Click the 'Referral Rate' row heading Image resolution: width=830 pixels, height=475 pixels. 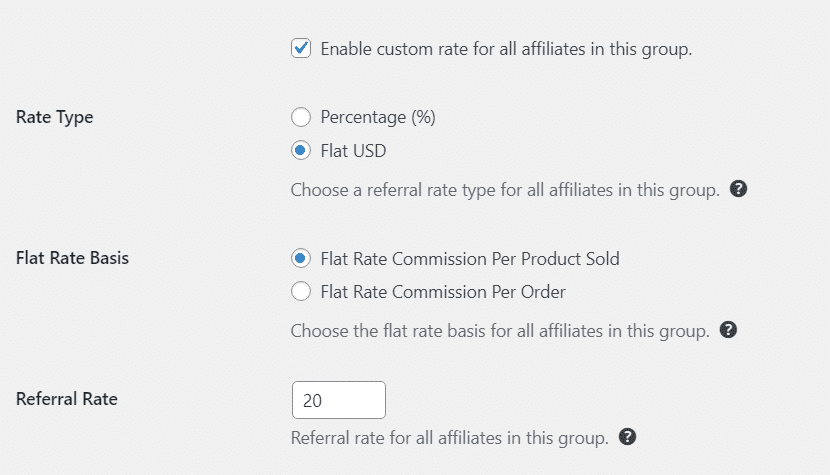coord(67,399)
